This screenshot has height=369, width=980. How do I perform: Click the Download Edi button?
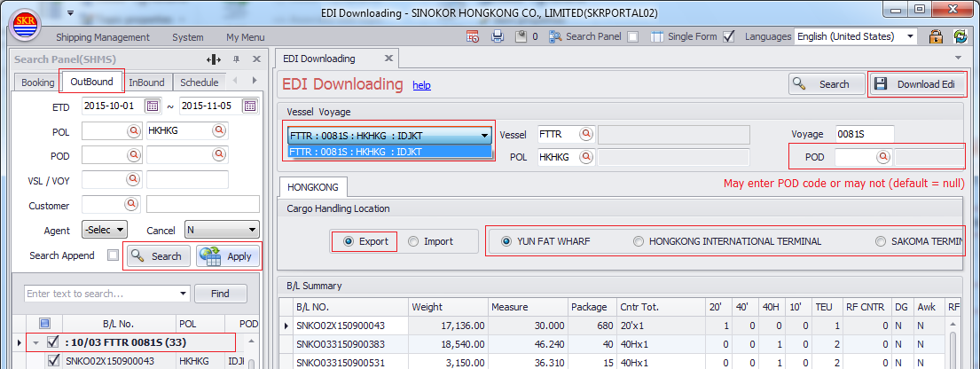tap(917, 84)
